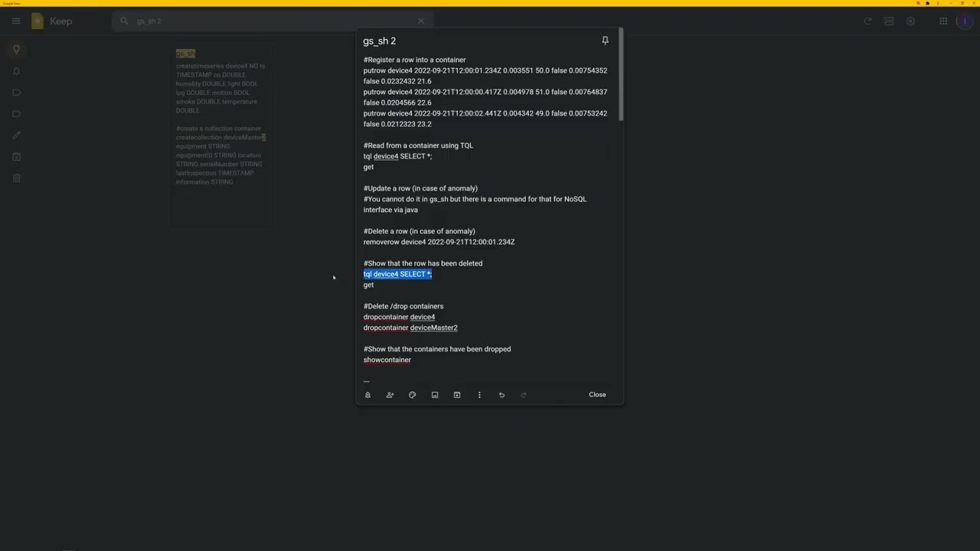Screen dimensions: 980x551
Task: Close the gs_sh 2 note
Action: [x=597, y=395]
